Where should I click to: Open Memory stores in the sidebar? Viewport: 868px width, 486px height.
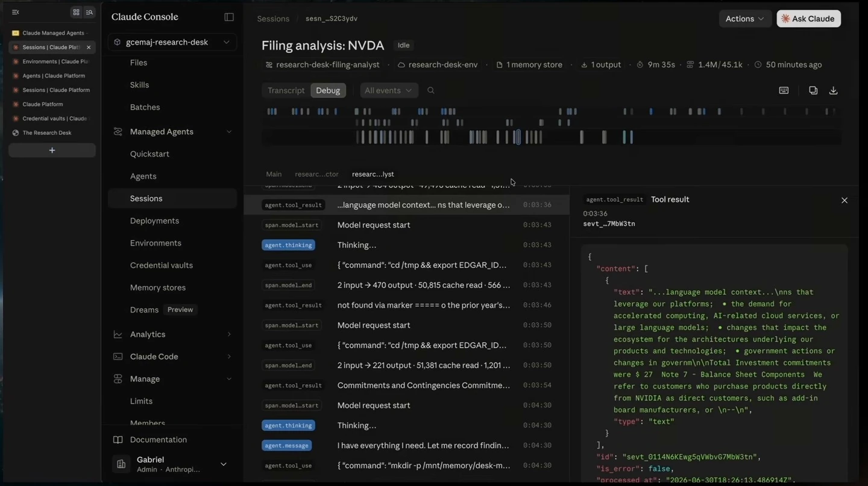click(x=158, y=287)
